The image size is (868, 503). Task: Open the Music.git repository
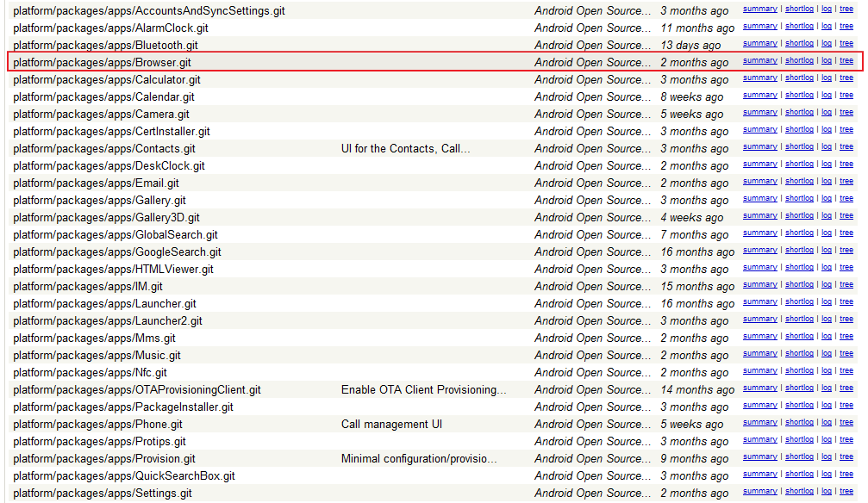97,355
